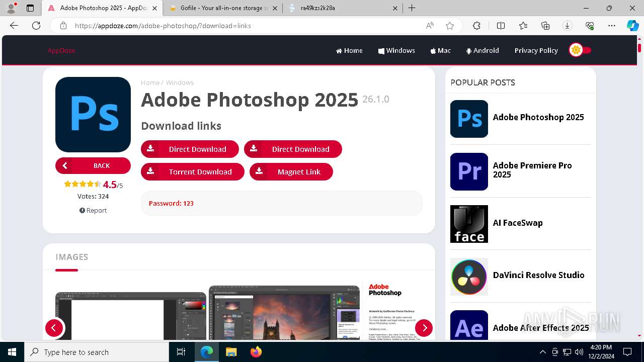Open the Android category menu
Image resolution: width=644 pixels, height=362 pixels.
(x=482, y=50)
